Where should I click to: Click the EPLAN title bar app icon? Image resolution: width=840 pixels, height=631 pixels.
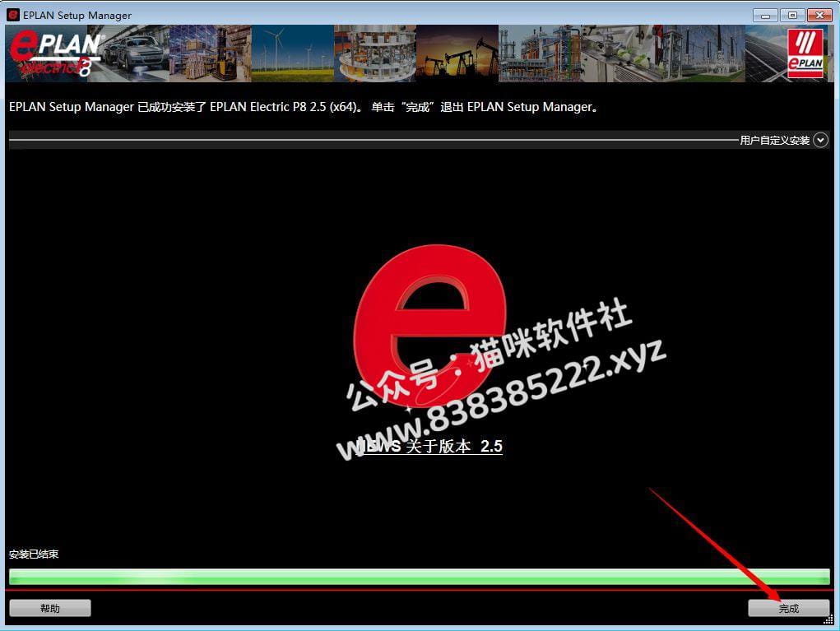[x=13, y=15]
